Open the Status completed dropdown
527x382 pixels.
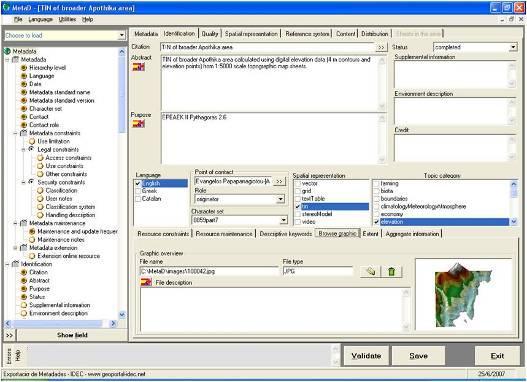(x=513, y=47)
